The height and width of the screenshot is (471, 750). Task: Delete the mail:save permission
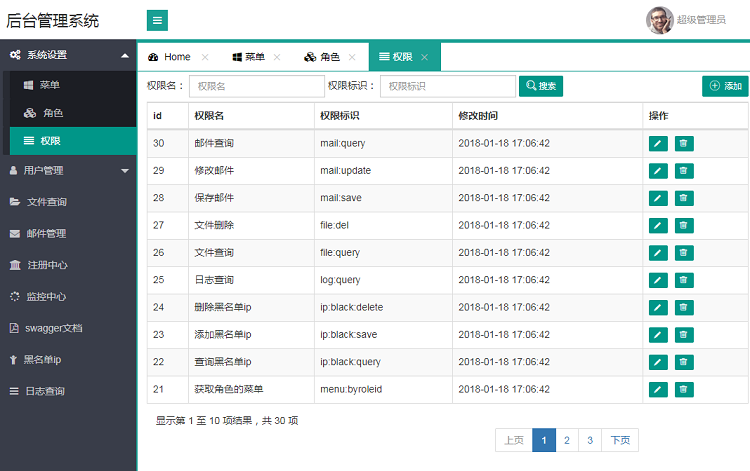click(684, 198)
